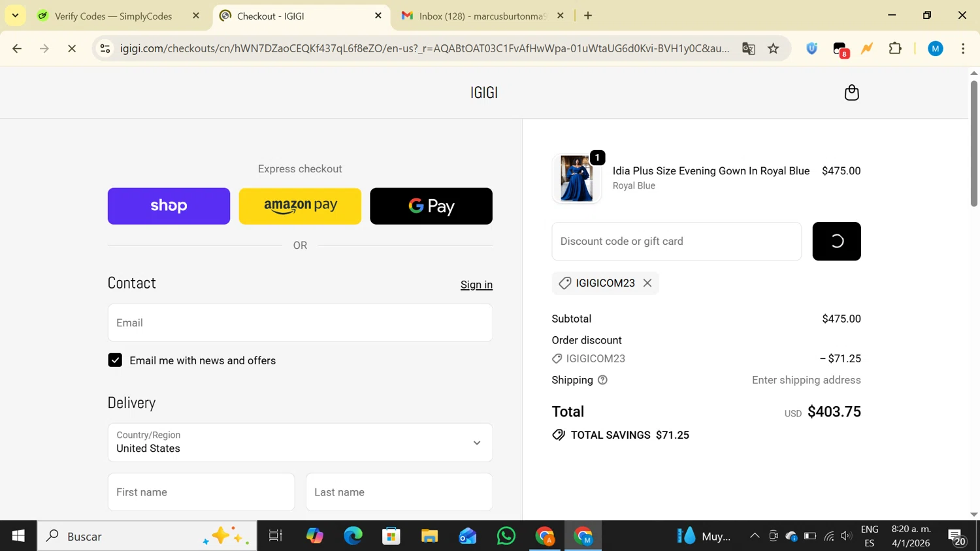Click the Sign in link

coord(476,285)
